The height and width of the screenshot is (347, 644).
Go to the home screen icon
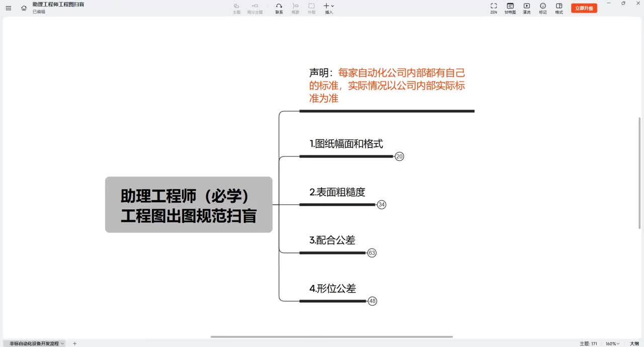[x=24, y=8]
